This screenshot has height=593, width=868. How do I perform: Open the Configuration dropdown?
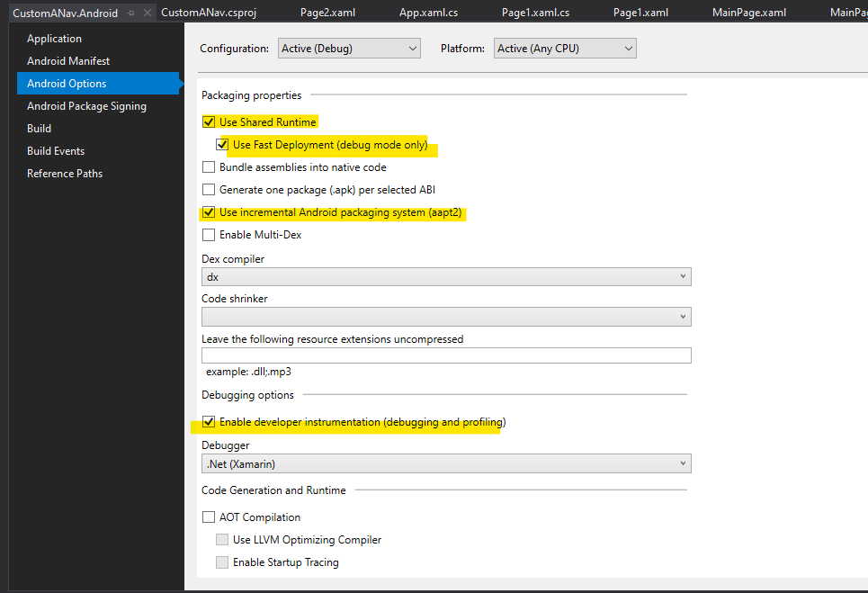click(349, 49)
